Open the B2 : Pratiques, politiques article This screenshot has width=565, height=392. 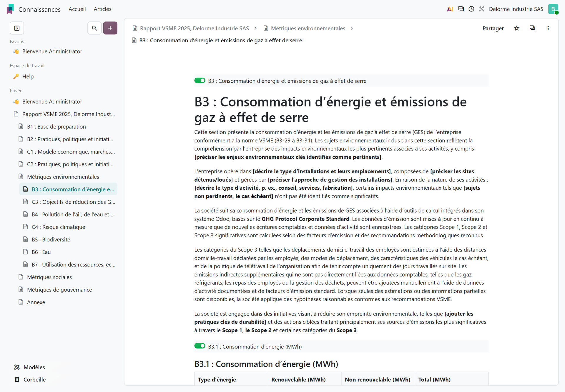[70, 139]
